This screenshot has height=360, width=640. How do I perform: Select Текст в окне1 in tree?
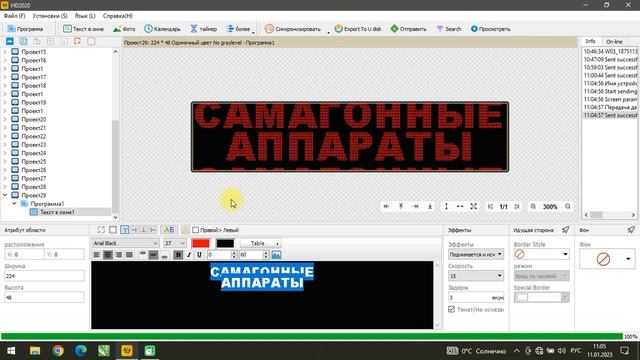point(57,212)
